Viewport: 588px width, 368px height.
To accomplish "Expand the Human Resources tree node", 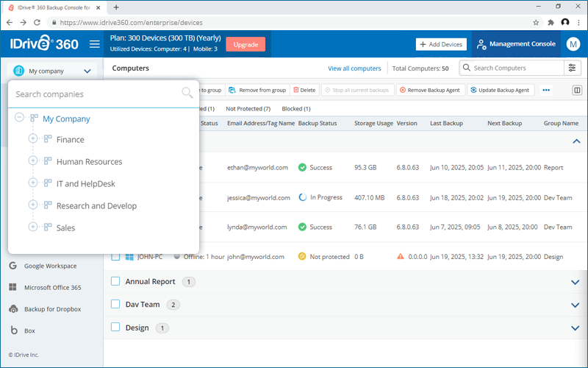I will [33, 160].
